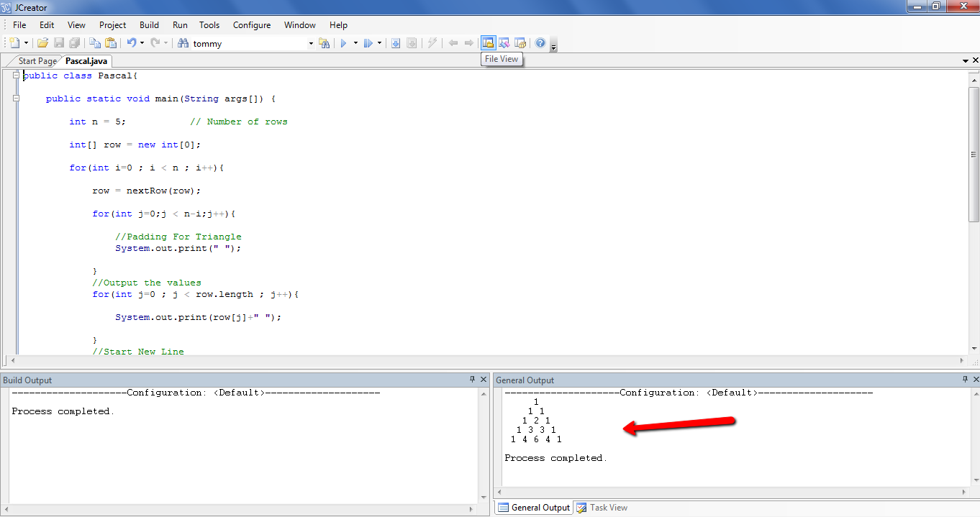Open the Window menu
This screenshot has width=980, height=517.
pyautogui.click(x=300, y=25)
